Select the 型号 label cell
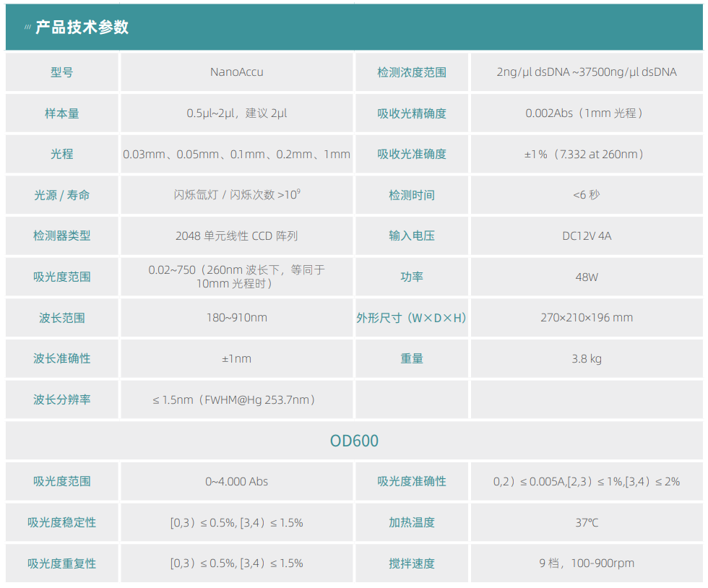This screenshot has height=588, width=708. pyautogui.click(x=62, y=72)
